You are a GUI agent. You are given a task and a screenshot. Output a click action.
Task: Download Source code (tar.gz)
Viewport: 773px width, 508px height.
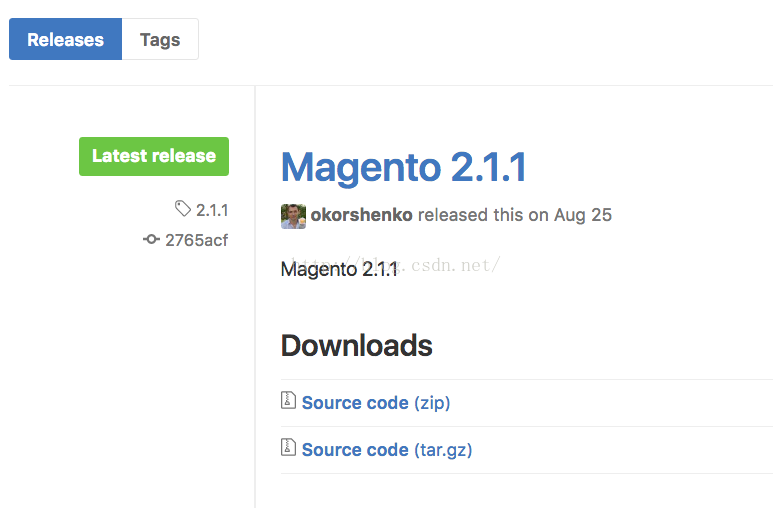[387, 450]
